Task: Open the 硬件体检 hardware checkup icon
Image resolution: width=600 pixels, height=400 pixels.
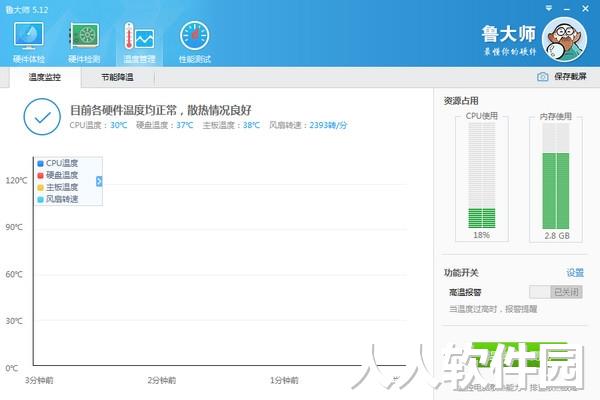Action: click(29, 42)
